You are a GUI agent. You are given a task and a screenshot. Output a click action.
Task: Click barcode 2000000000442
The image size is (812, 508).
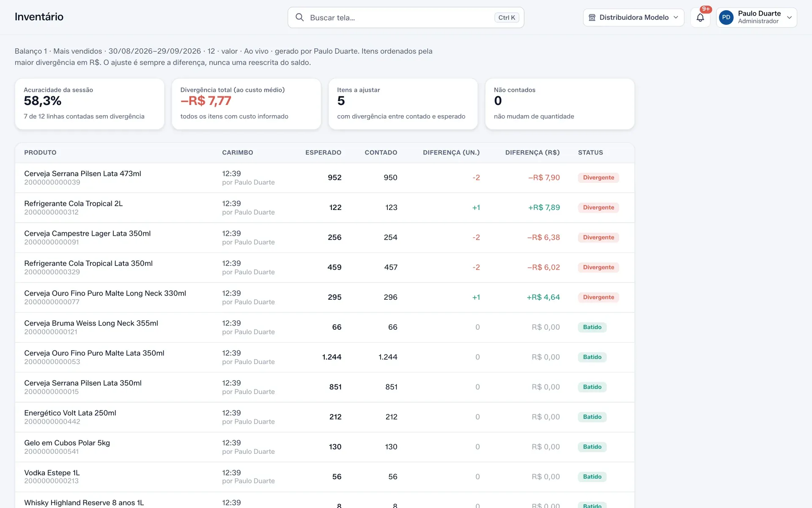click(x=52, y=422)
